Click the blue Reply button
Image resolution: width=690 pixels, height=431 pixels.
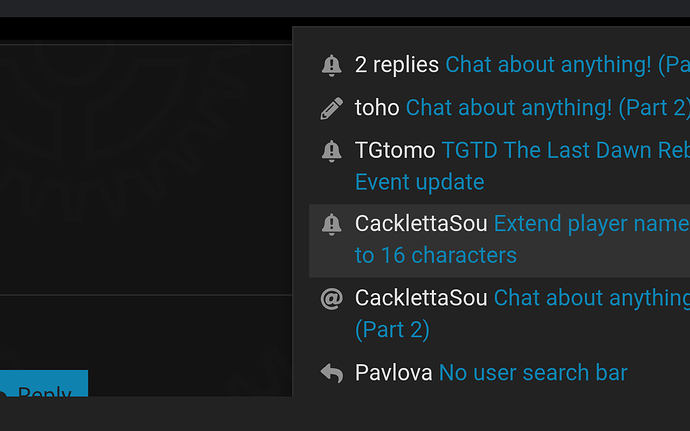pos(44,383)
